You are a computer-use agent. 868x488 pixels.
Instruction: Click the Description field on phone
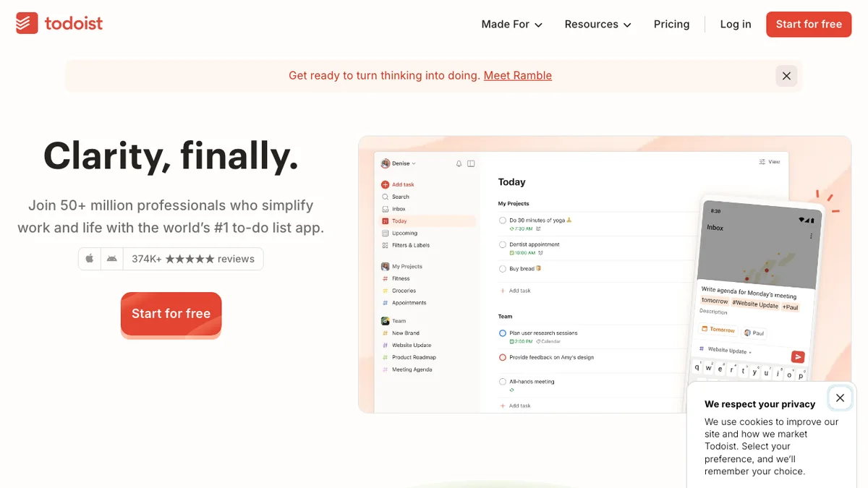pyautogui.click(x=713, y=312)
